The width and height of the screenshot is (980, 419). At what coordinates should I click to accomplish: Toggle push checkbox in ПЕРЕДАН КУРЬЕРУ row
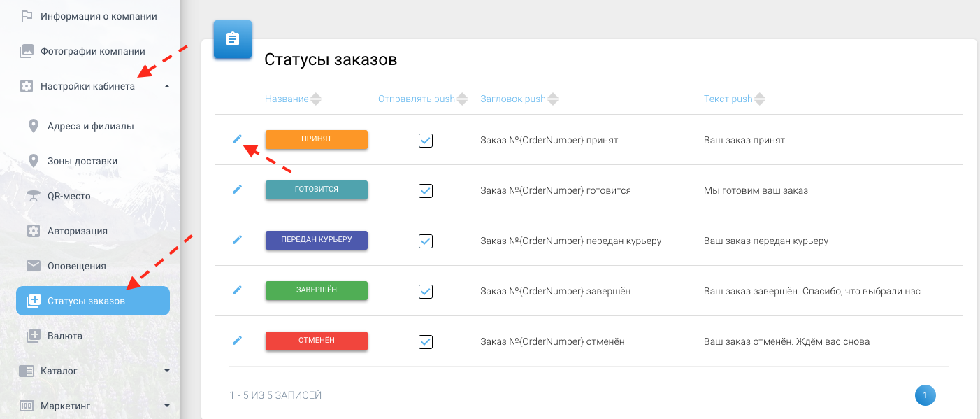click(425, 241)
